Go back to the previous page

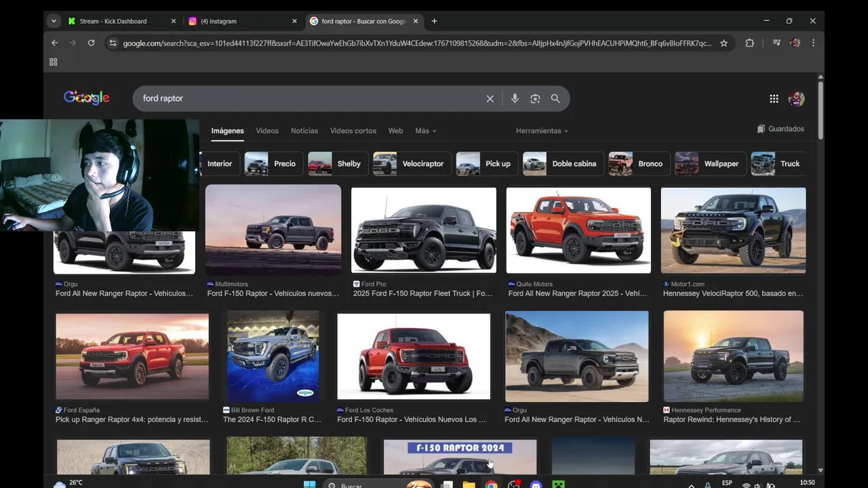pos(54,43)
